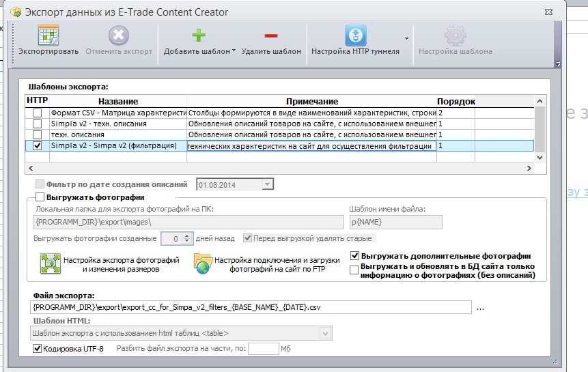
Task: Click the Экспортировать toolbar icon
Action: tap(48, 35)
